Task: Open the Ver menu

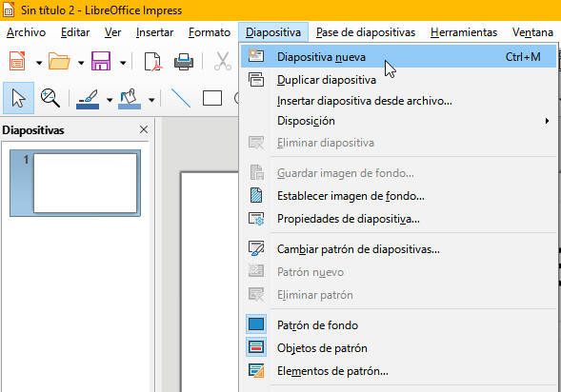Action: click(x=113, y=32)
